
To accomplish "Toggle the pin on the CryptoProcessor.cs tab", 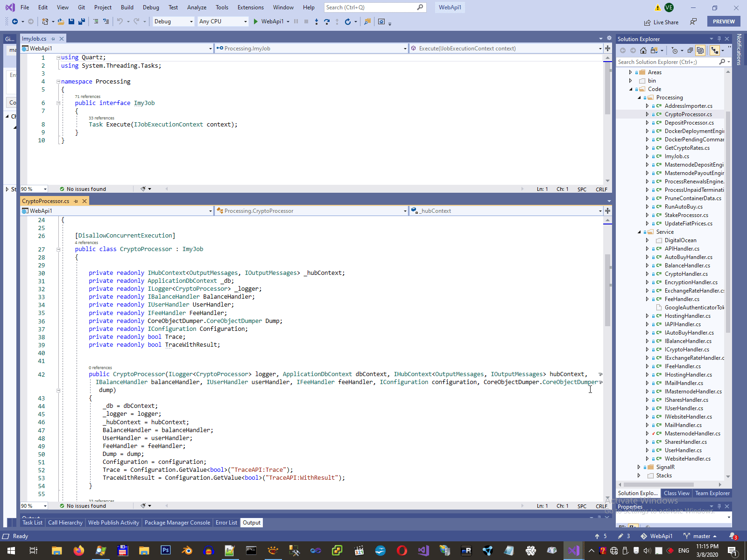I will [76, 201].
